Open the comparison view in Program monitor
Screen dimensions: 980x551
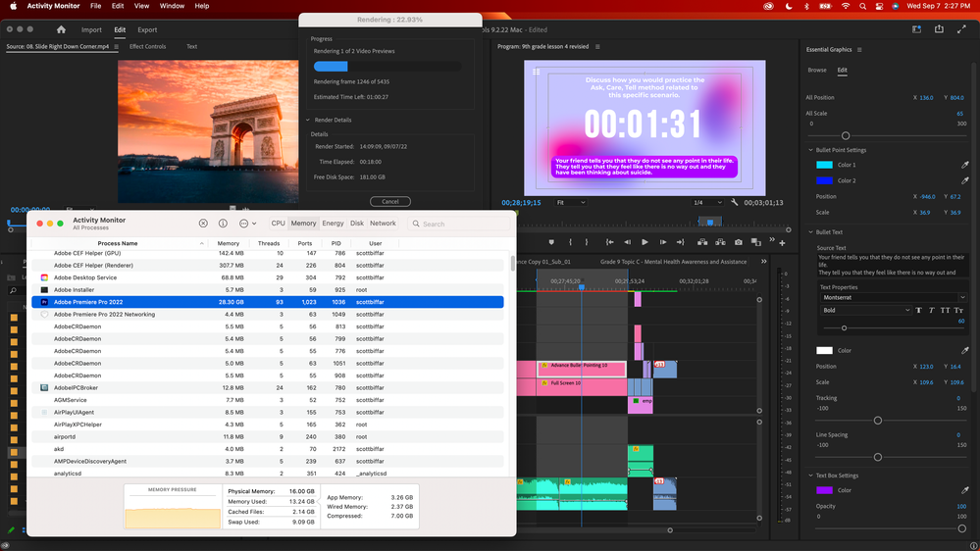pos(755,242)
